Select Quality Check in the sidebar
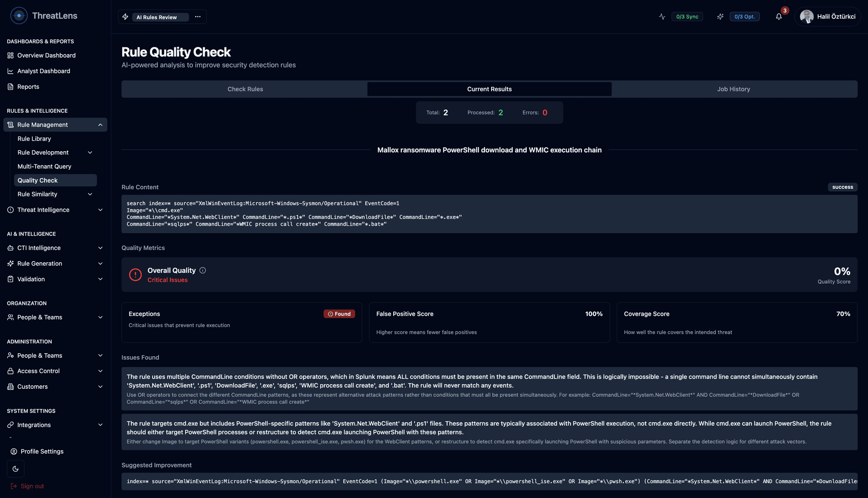This screenshot has height=498, width=868. (x=56, y=180)
